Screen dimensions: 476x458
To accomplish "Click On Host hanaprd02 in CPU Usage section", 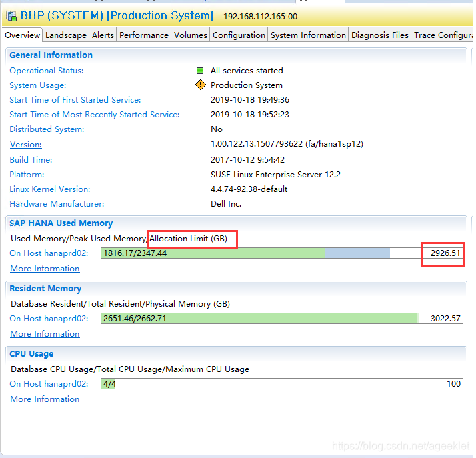I will (49, 383).
